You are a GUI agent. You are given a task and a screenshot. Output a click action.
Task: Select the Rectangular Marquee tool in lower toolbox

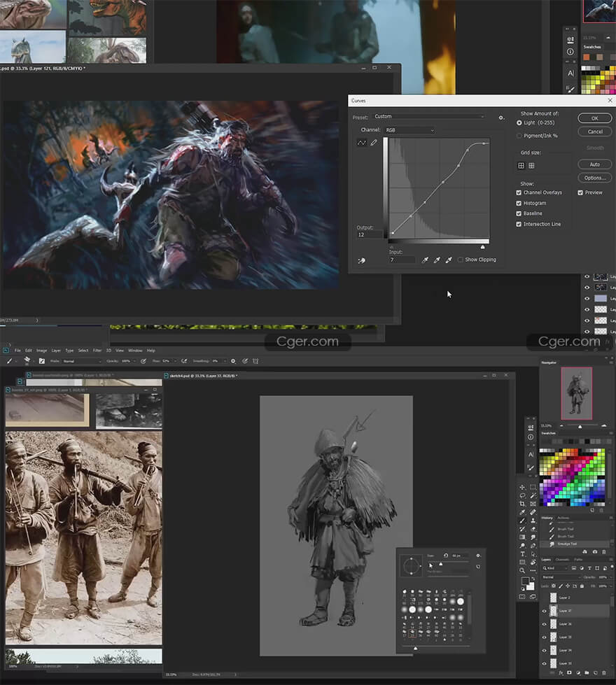point(533,487)
